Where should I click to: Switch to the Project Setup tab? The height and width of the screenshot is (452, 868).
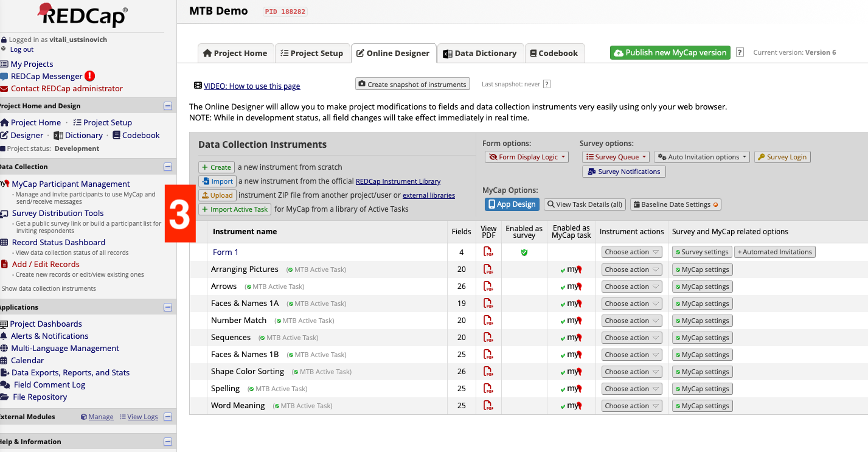pos(313,53)
